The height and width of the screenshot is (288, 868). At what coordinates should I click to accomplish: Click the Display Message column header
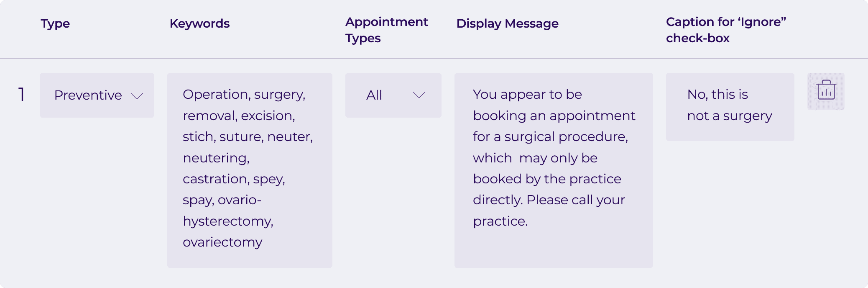pyautogui.click(x=508, y=24)
